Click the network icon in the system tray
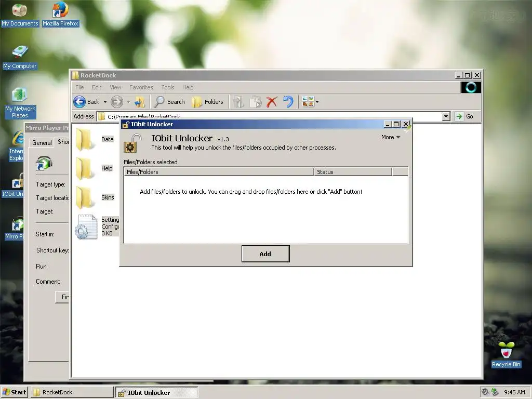Image resolution: width=532 pixels, height=399 pixels. (x=495, y=392)
